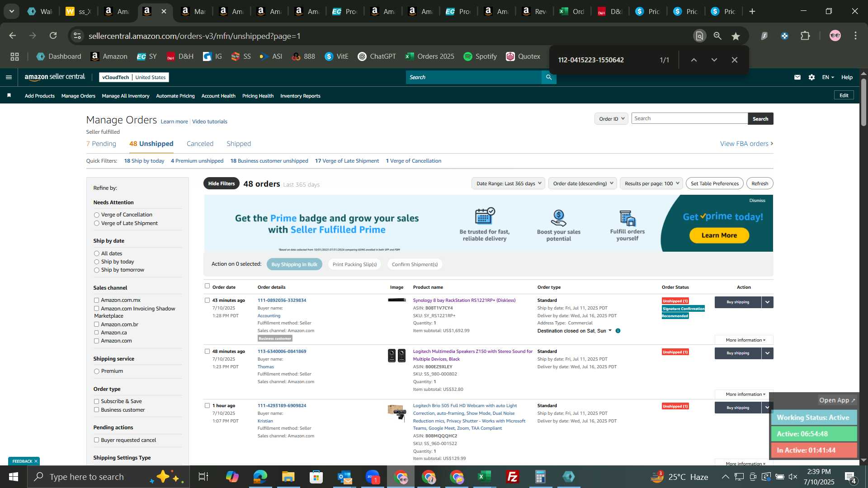Select Ship by tomorrow radio button
Viewport: 868px width, 488px height.
pos(96,270)
